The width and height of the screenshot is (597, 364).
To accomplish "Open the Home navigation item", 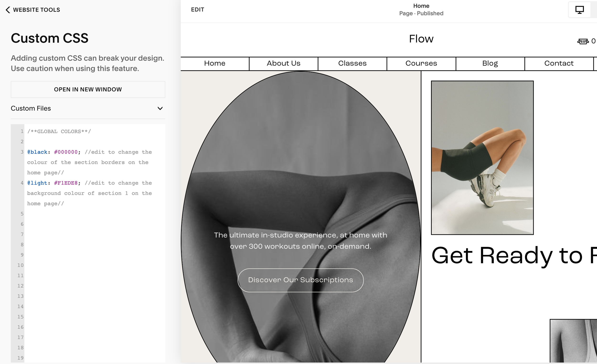I will [215, 64].
